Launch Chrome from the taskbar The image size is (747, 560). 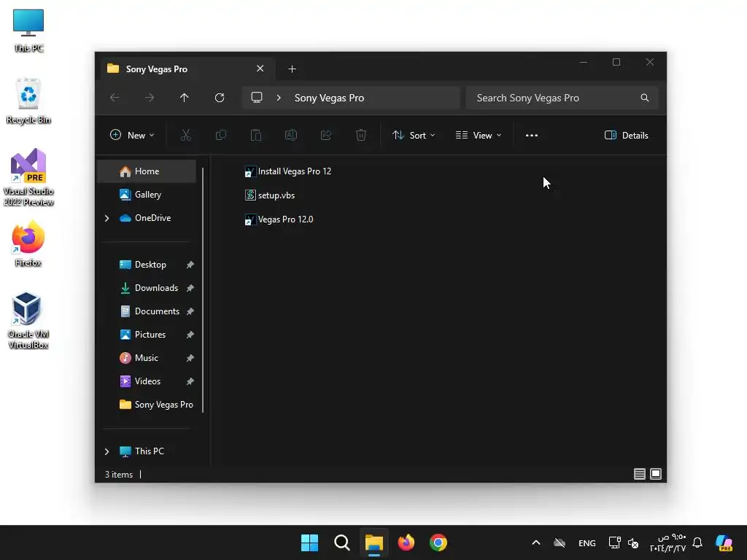click(x=438, y=542)
